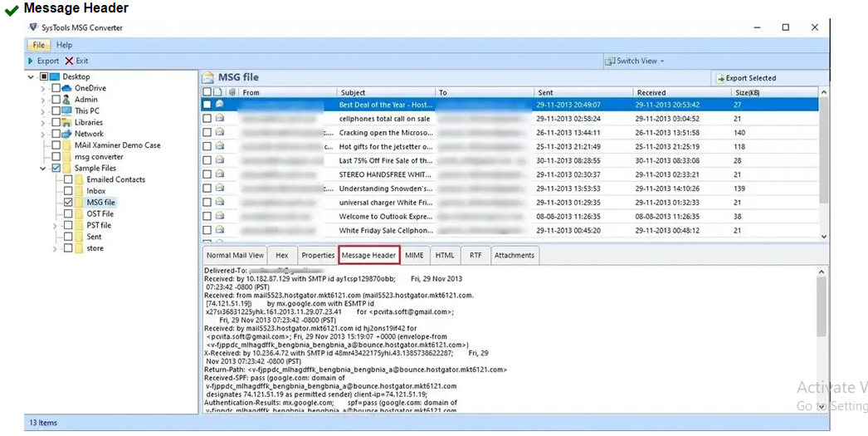Switch to the HTML tab
868x436 pixels.
click(x=445, y=256)
